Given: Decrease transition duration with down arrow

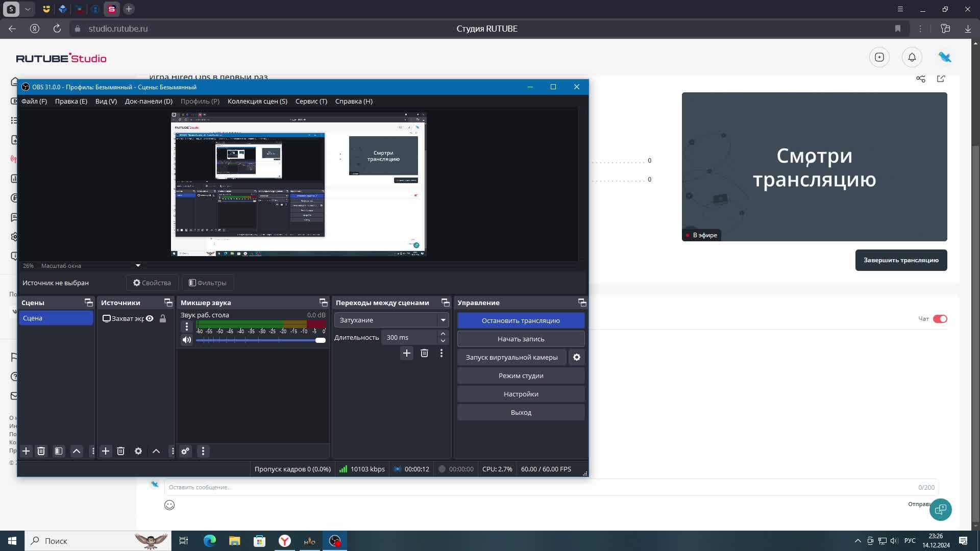Looking at the screenshot, I should (443, 341).
